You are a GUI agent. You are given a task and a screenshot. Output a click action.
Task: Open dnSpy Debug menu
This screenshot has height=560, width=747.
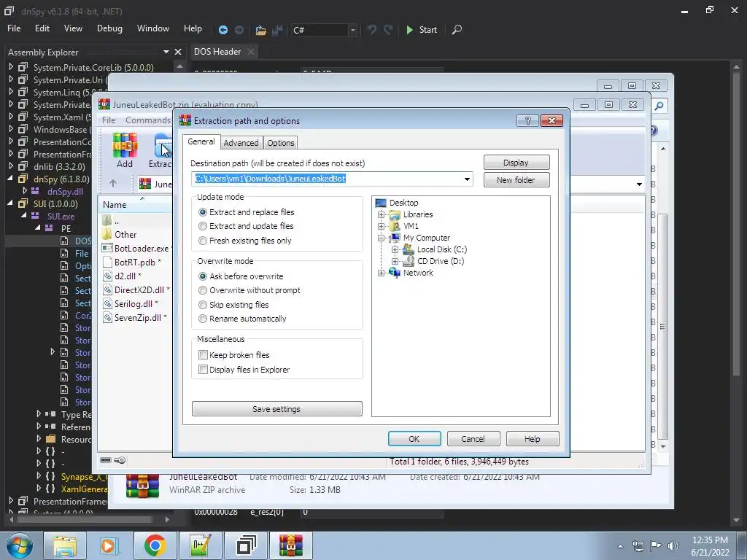109,28
